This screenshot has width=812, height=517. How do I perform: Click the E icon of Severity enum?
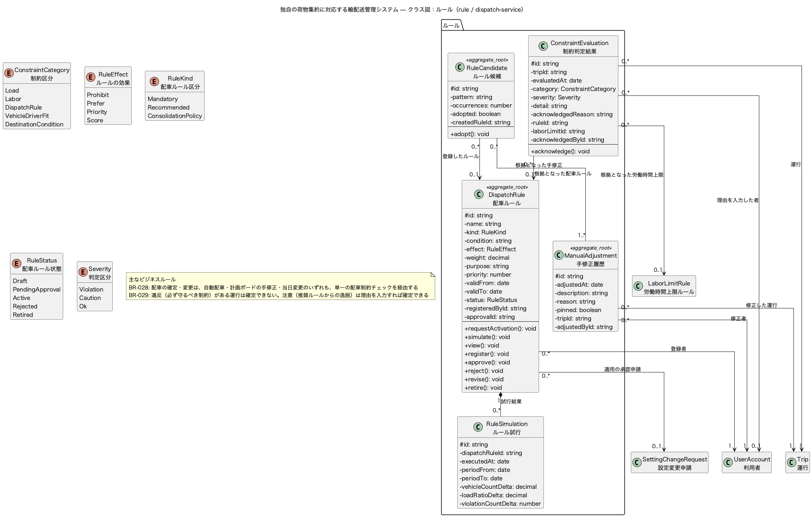83,273
